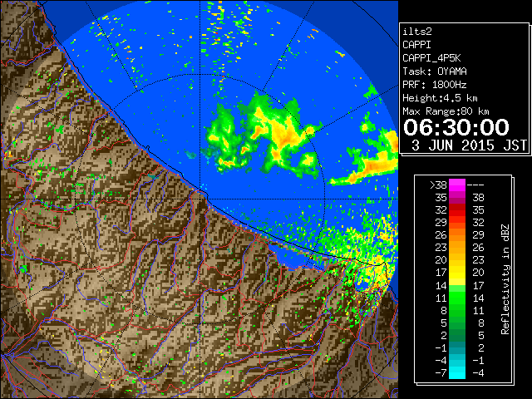Screen dimensions: 532x399
Task: Click the Height:4.5 km entry
Action: [440, 98]
